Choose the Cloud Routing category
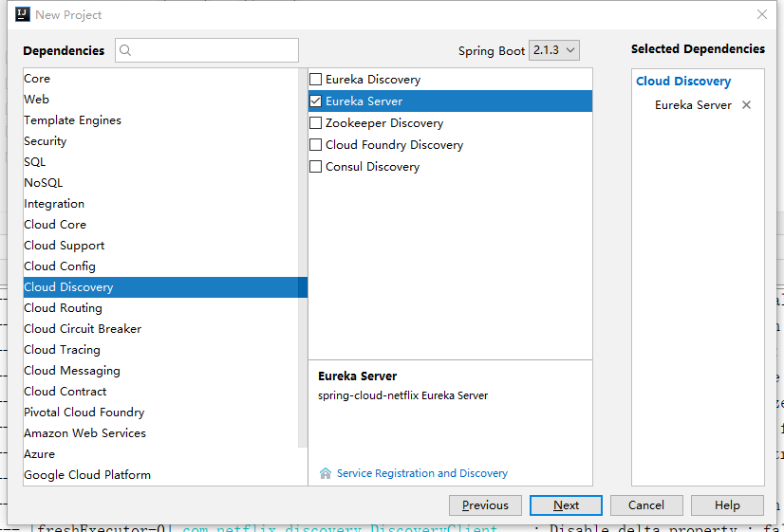The image size is (784, 532). 161,308
